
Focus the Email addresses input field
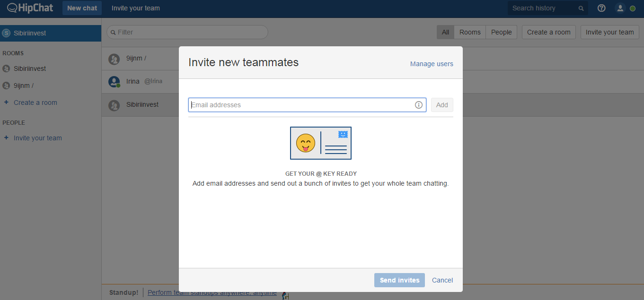(307, 105)
